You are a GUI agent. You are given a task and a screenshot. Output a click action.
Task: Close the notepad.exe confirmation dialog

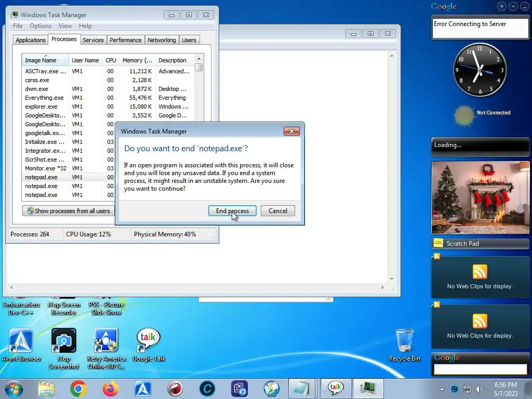click(x=291, y=131)
